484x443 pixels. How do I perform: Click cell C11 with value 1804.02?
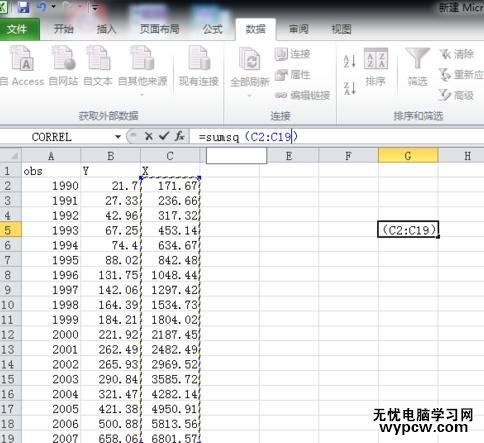(x=170, y=319)
